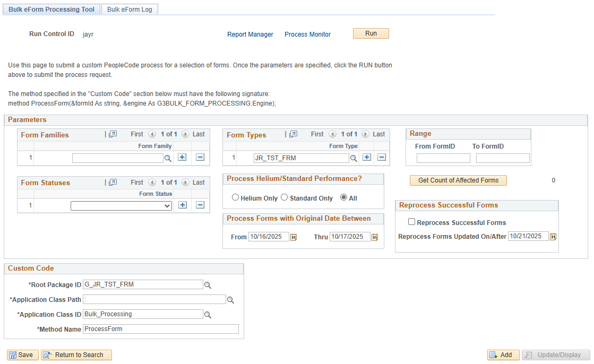
Task: Open the Form Type lookup magnifier
Action: [354, 158]
